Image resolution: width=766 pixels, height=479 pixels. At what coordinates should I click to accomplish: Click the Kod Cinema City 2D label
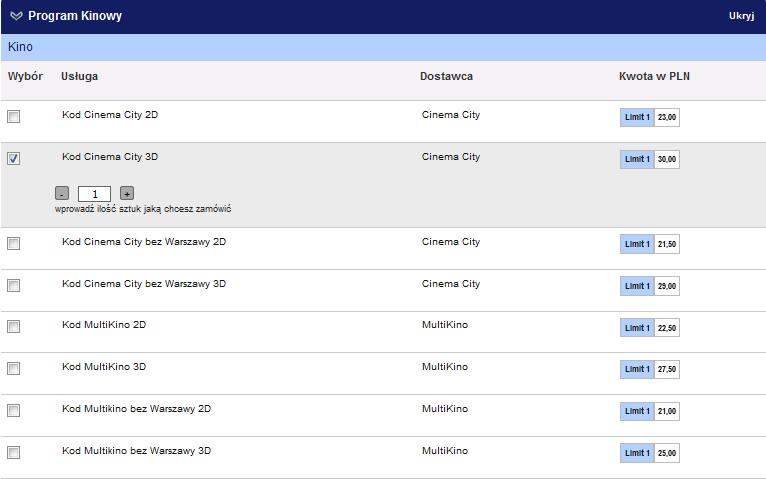[110, 115]
